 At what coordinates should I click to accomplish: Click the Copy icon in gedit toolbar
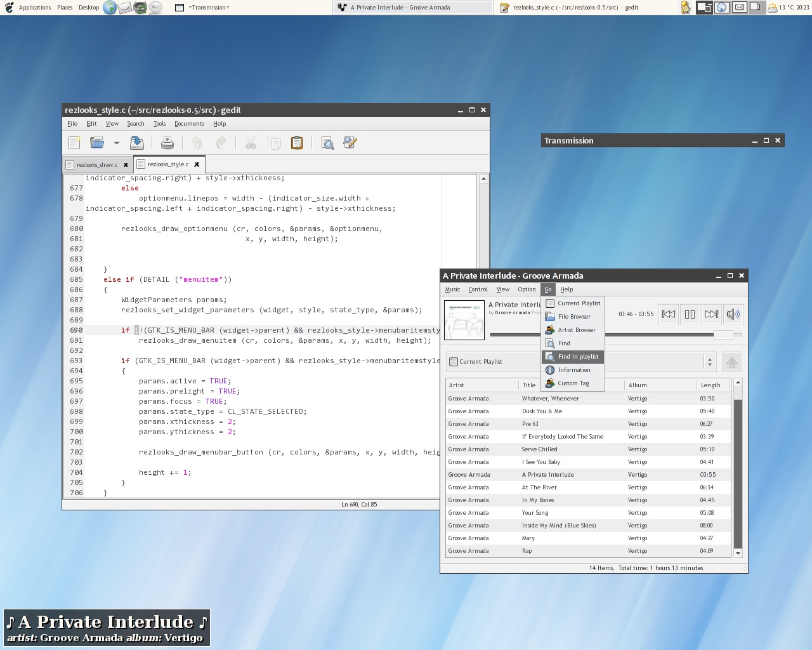click(274, 143)
